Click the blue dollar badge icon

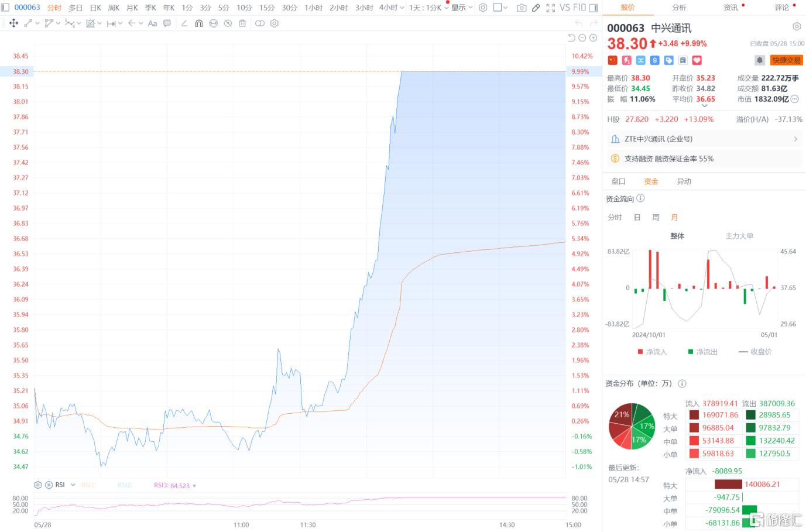pos(655,60)
